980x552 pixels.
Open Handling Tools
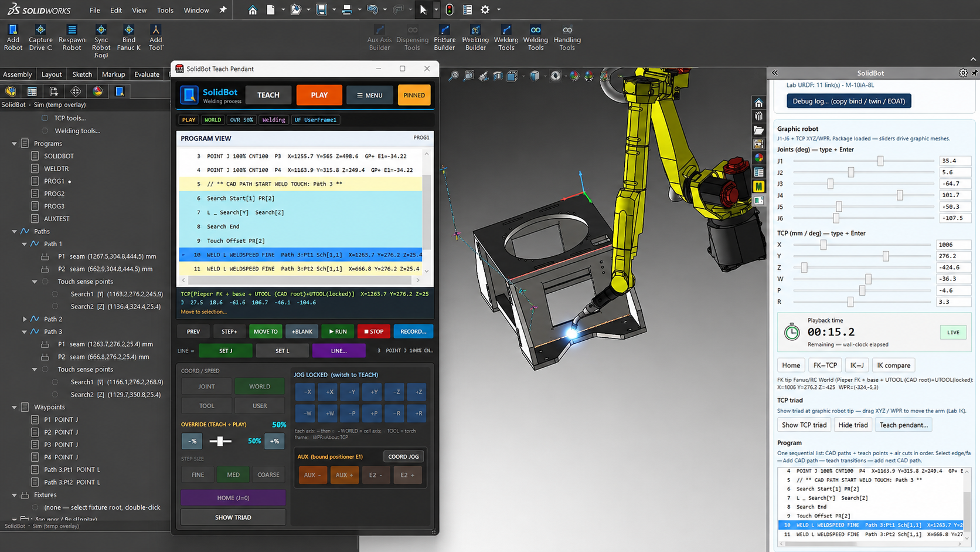coord(567,38)
